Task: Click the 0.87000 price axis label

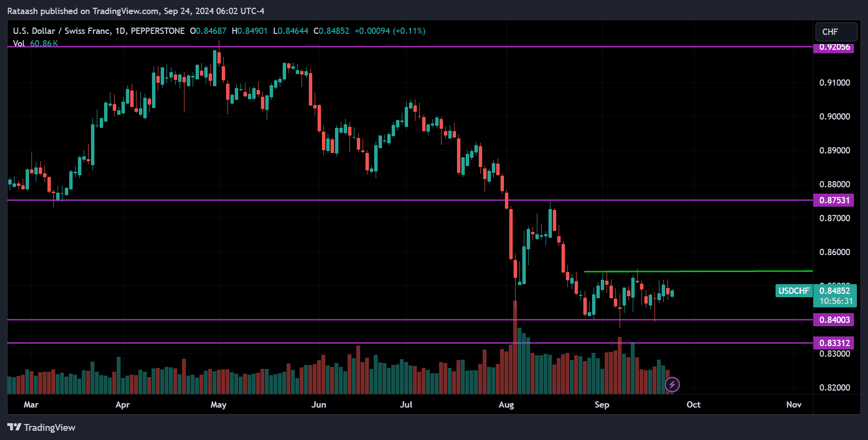Action: (x=835, y=218)
